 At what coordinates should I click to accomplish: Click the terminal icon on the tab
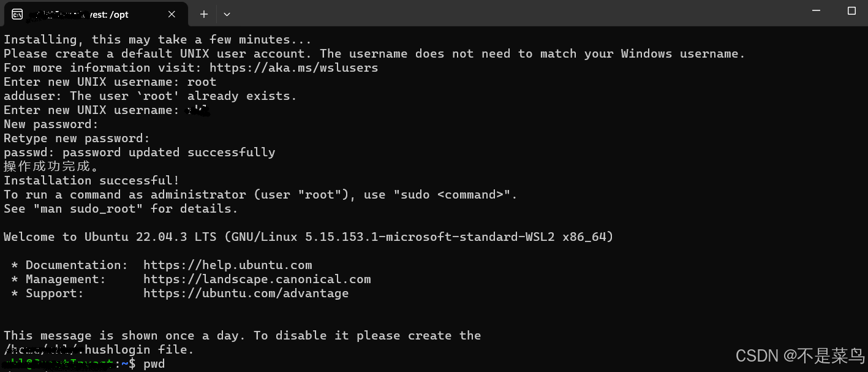pyautogui.click(x=17, y=14)
